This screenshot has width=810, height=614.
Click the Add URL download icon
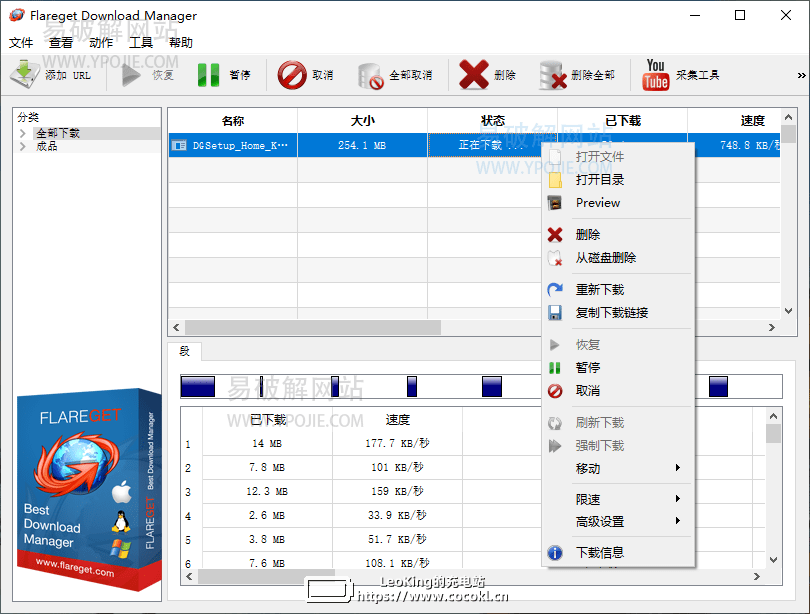click(x=24, y=75)
